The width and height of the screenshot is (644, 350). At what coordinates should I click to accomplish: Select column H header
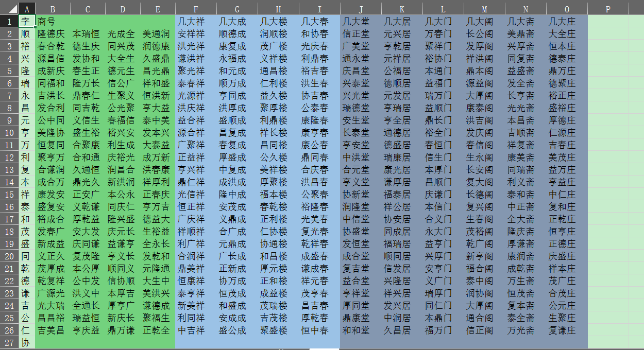[278, 9]
